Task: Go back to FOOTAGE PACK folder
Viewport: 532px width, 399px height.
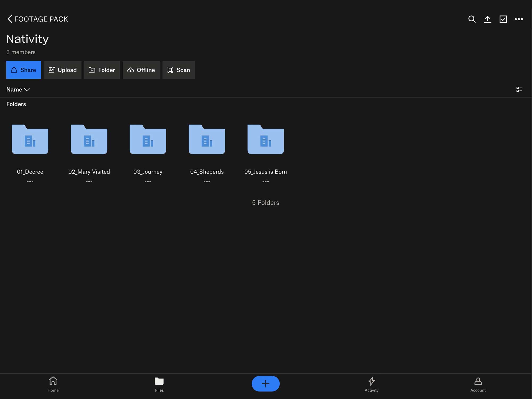Action: tap(38, 19)
